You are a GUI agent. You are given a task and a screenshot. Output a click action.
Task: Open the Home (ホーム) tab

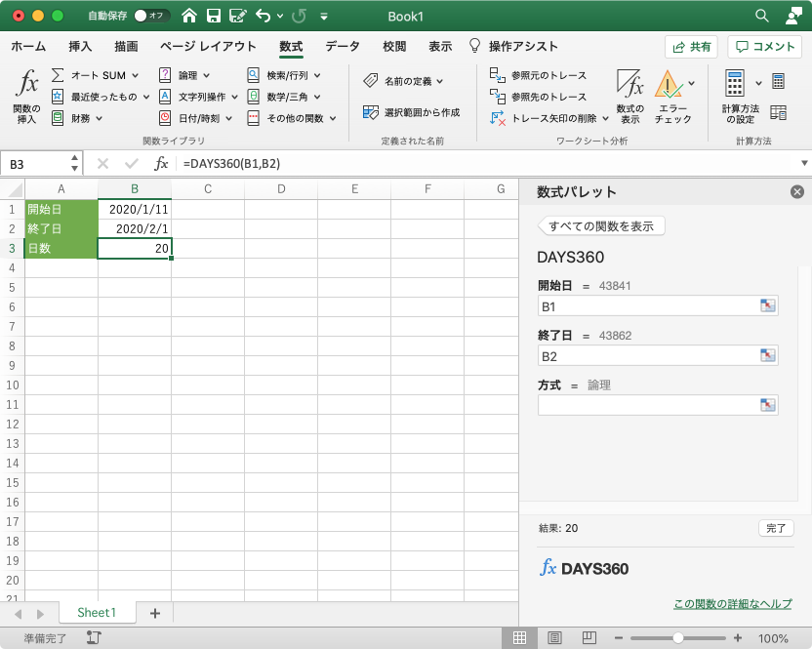(28, 46)
